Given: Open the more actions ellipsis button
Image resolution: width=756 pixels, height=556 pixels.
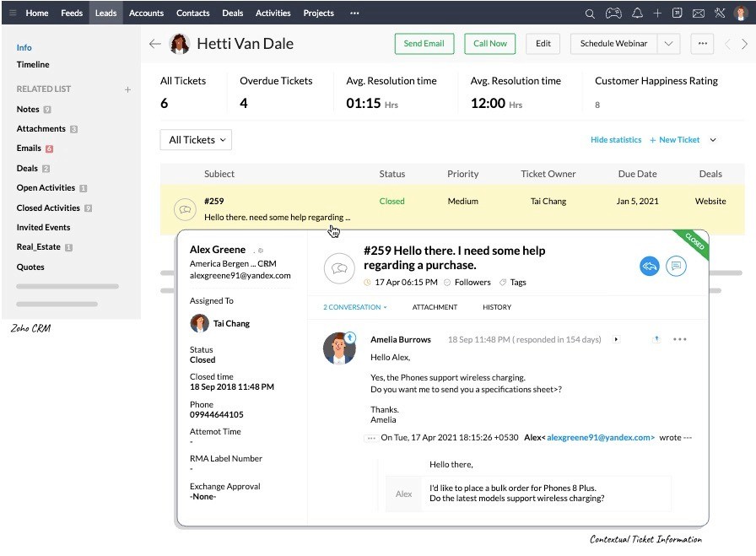Looking at the screenshot, I should tap(703, 44).
